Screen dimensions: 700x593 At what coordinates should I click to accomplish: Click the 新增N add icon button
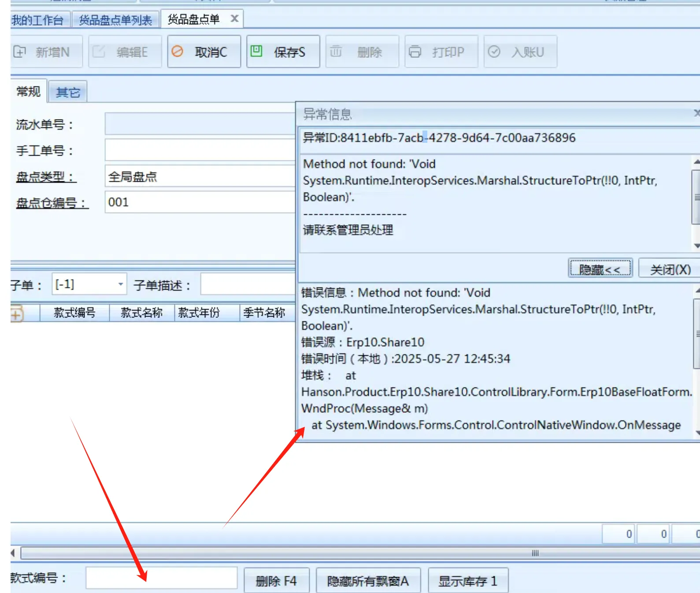[46, 52]
